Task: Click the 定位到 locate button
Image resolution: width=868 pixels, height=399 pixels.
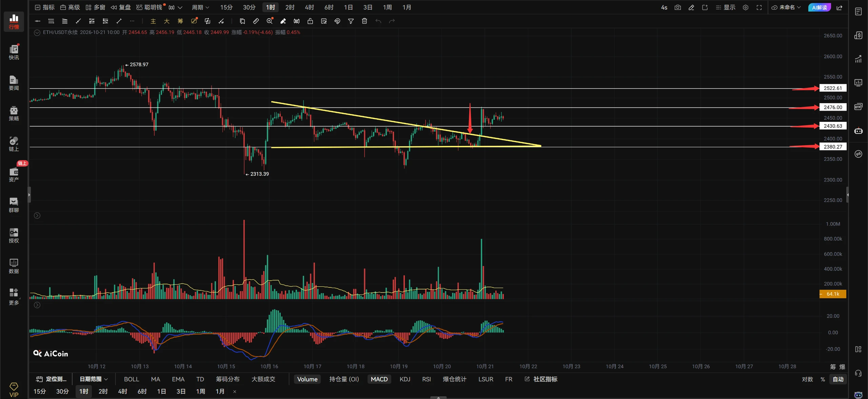Action: (x=52, y=379)
